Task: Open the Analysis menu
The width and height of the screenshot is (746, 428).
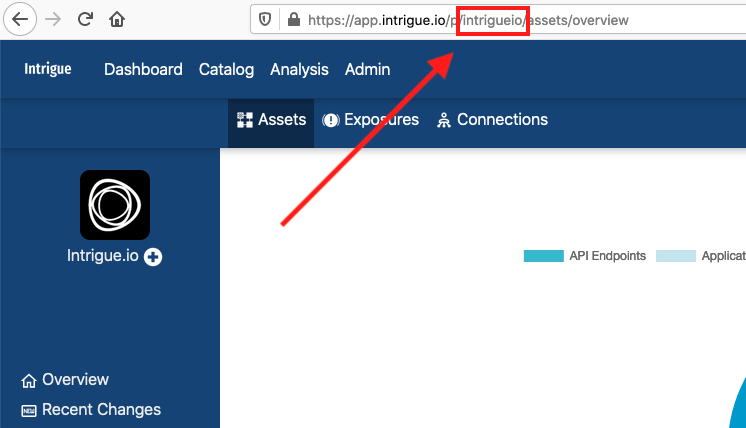Action: click(299, 69)
